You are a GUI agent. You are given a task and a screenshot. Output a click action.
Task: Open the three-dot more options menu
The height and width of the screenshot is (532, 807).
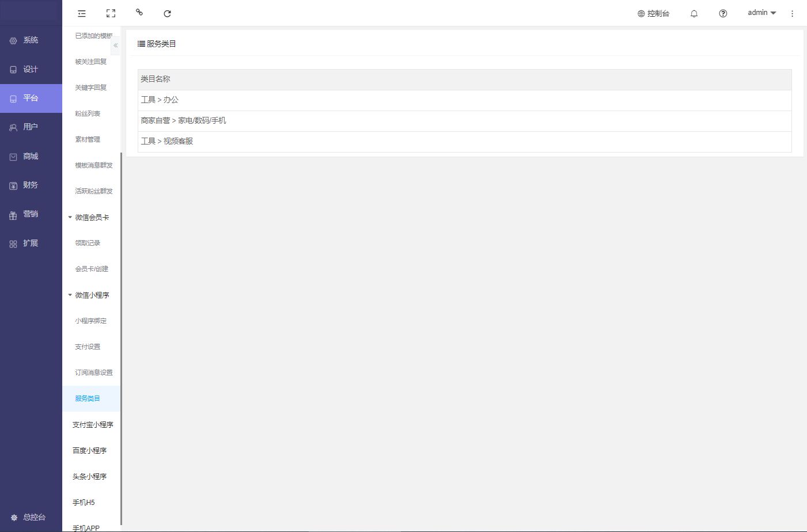792,13
